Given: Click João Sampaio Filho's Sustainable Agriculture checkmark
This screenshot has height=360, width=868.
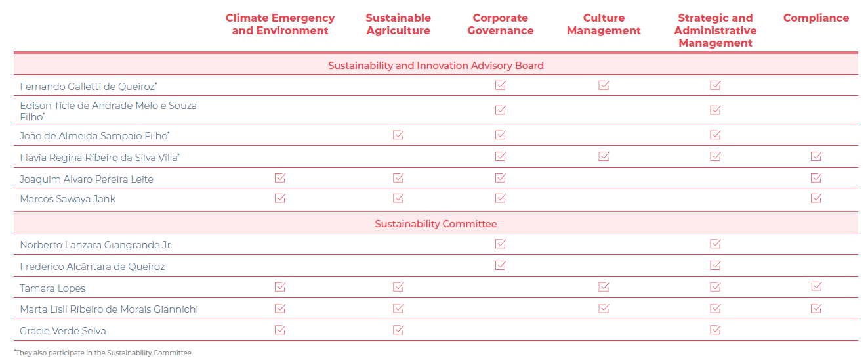Looking at the screenshot, I should click(x=398, y=135).
